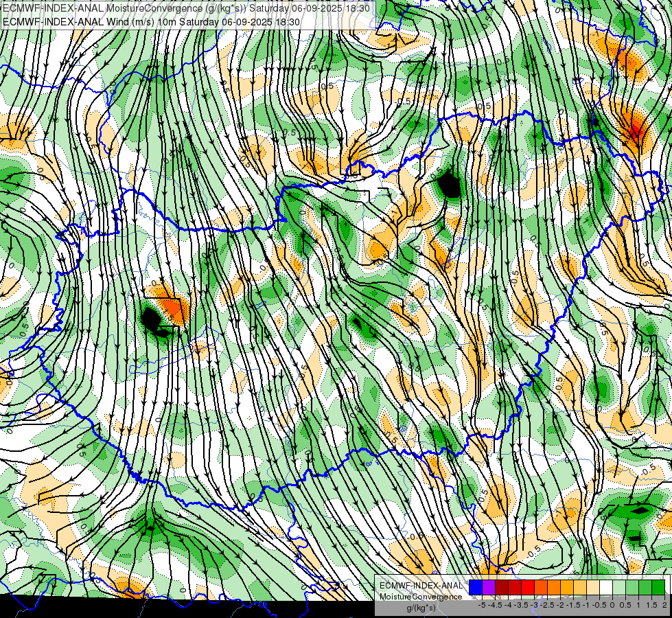Image resolution: width=672 pixels, height=618 pixels.
Task: Pick the pale peach swatch (-1 to -0.5)
Action: coord(593,588)
